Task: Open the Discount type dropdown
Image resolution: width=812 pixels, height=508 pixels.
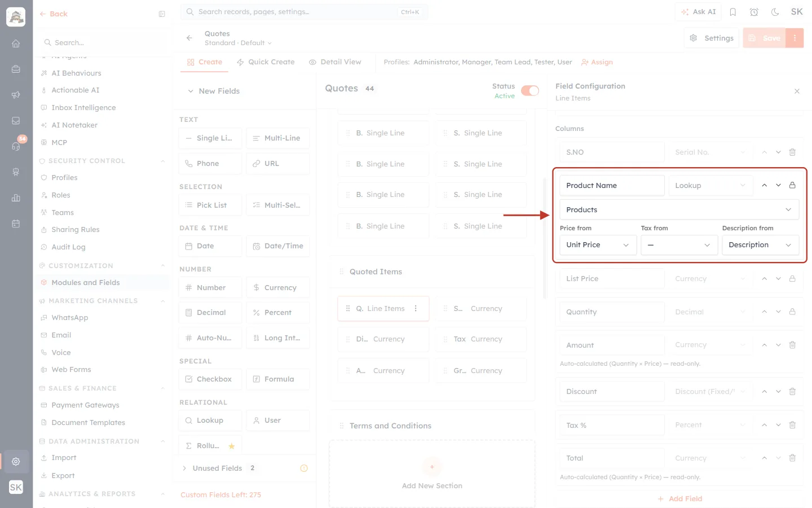Action: [710, 391]
